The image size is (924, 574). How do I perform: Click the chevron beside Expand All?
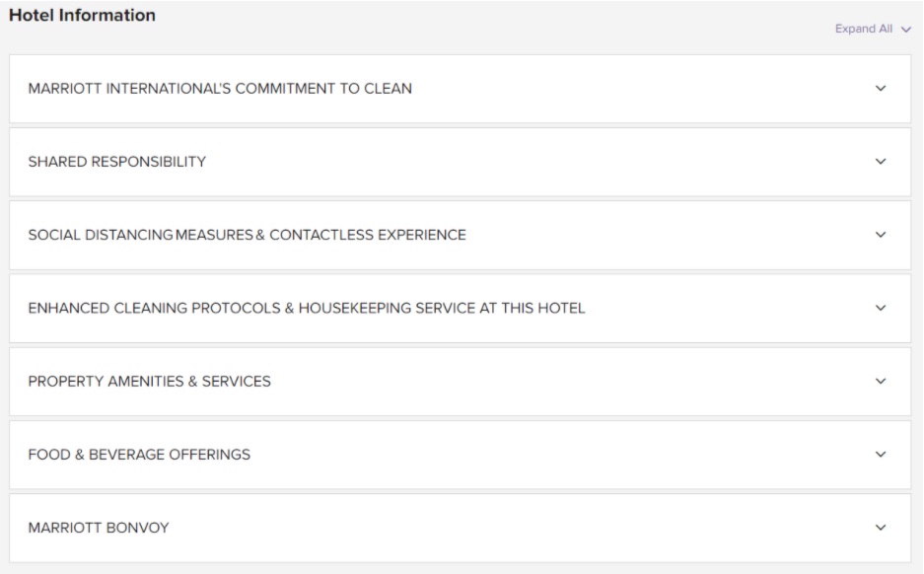click(906, 30)
